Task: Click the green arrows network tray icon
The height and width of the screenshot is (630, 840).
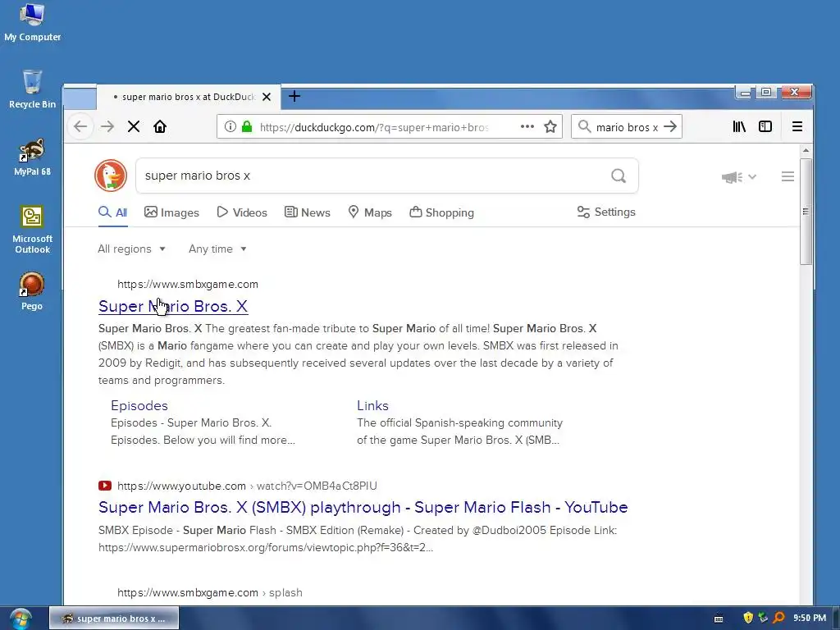Action: 764,618
